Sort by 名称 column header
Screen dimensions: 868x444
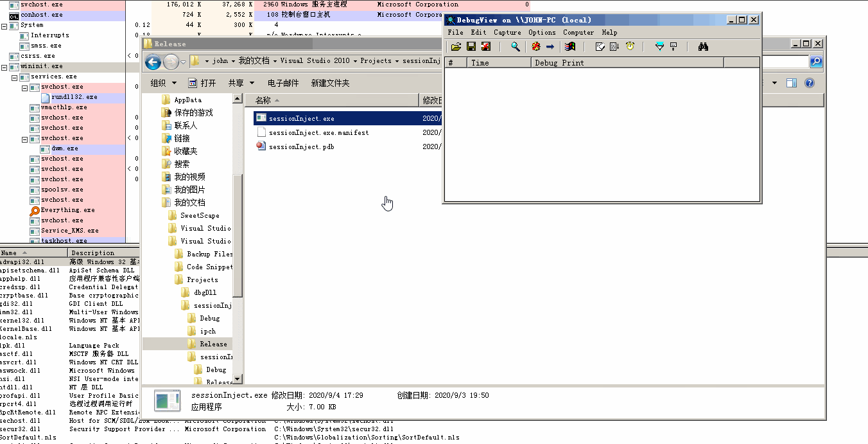(x=332, y=100)
